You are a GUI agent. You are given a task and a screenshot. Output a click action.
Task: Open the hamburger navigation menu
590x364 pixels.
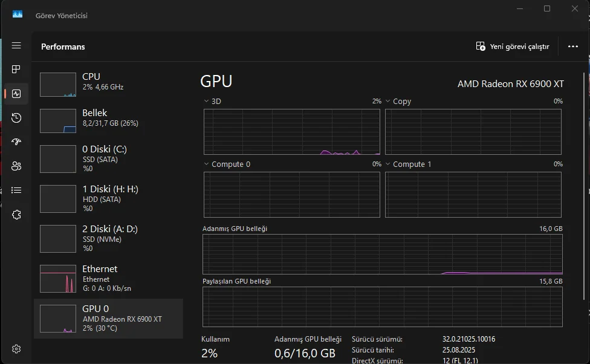[16, 46]
